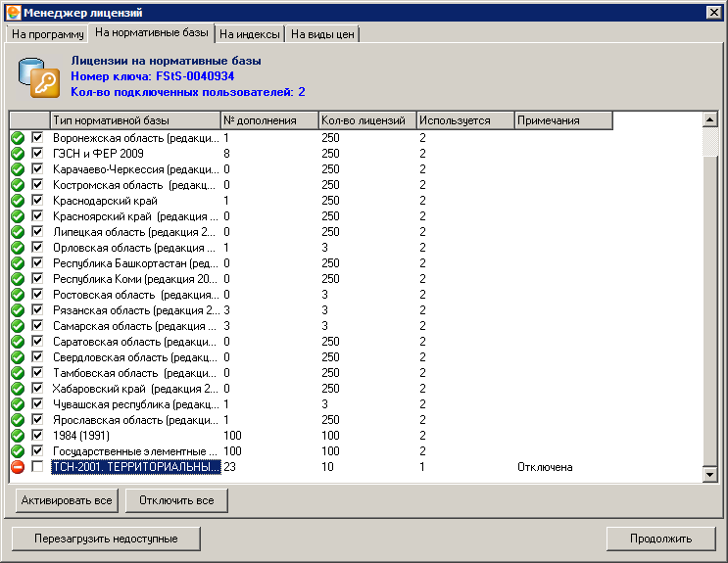Image resolution: width=728 pixels, height=563 pixels.
Task: Sort by Используется column header
Action: [x=464, y=120]
